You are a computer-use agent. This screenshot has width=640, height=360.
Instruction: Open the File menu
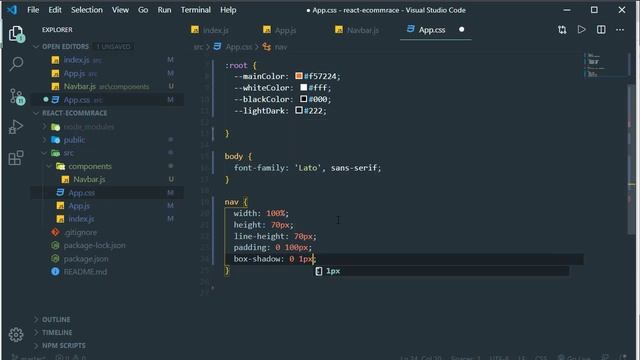tap(33, 10)
